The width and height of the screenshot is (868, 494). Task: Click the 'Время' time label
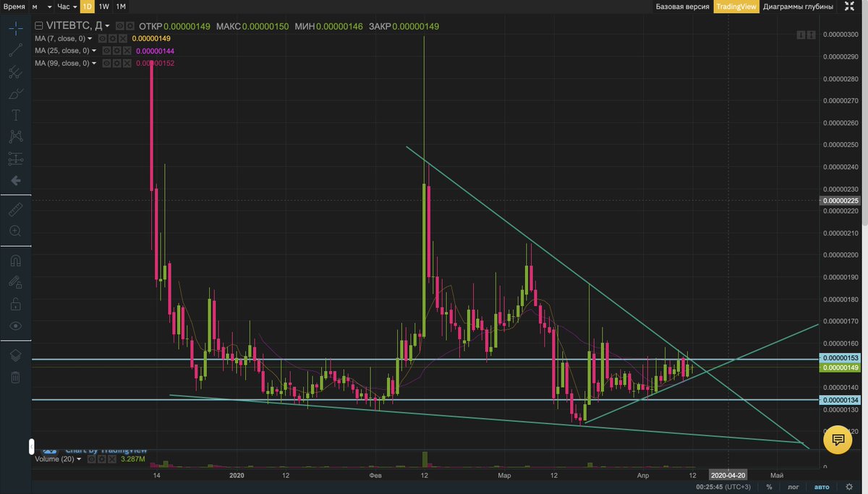pyautogui.click(x=14, y=7)
